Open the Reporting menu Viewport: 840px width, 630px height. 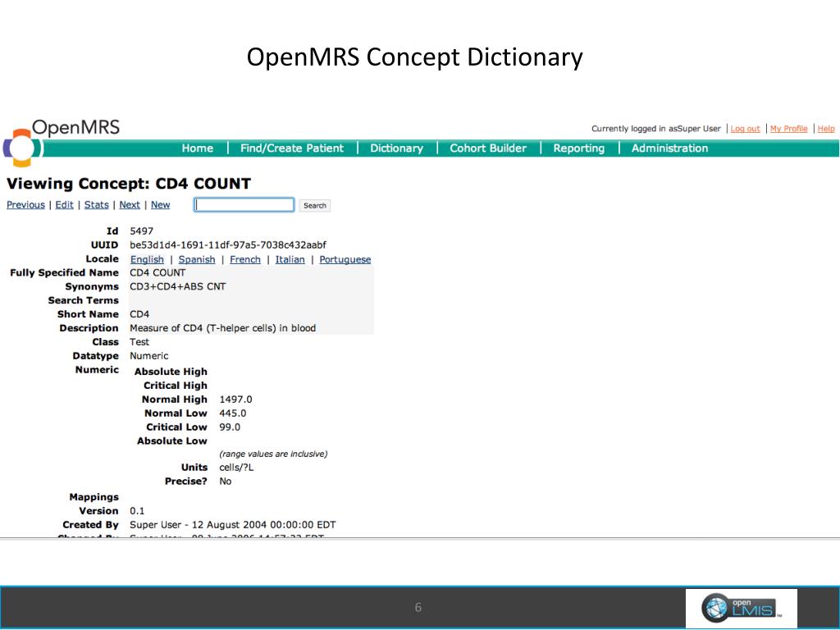pyautogui.click(x=578, y=148)
